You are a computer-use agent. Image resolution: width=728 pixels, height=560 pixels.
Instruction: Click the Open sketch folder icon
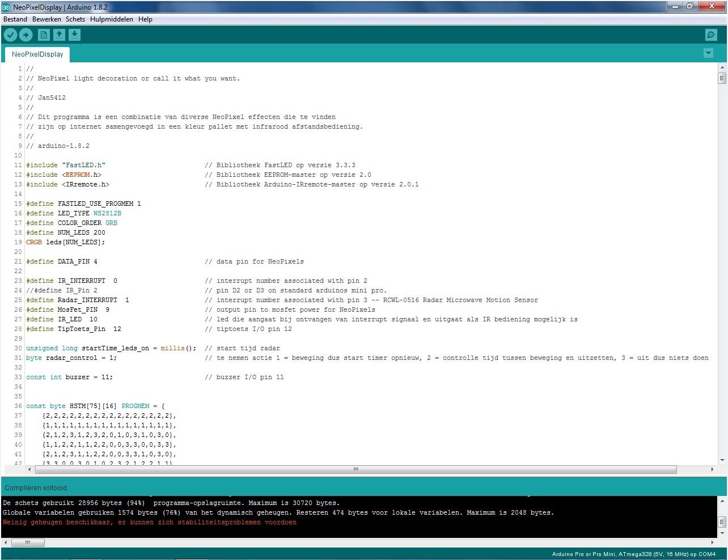59,35
